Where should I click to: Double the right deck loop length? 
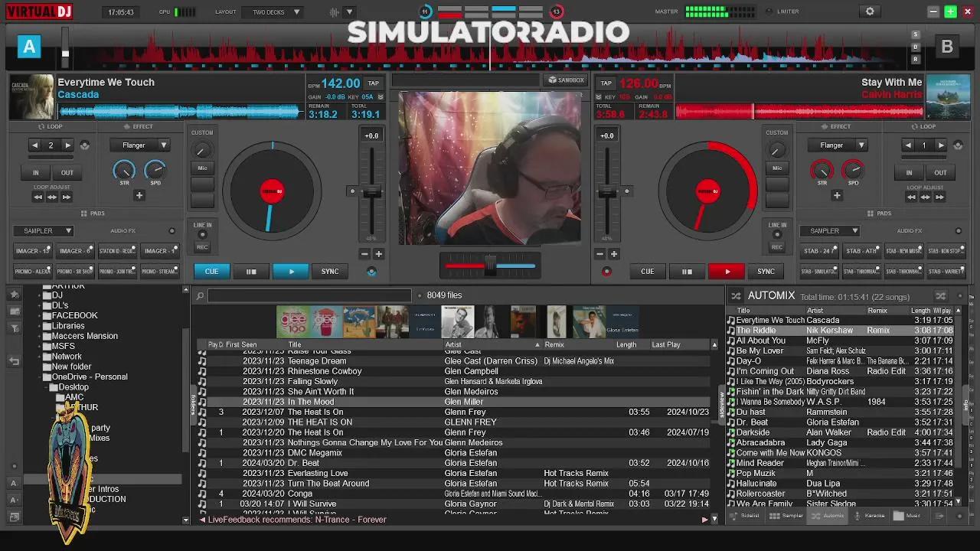coord(941,145)
